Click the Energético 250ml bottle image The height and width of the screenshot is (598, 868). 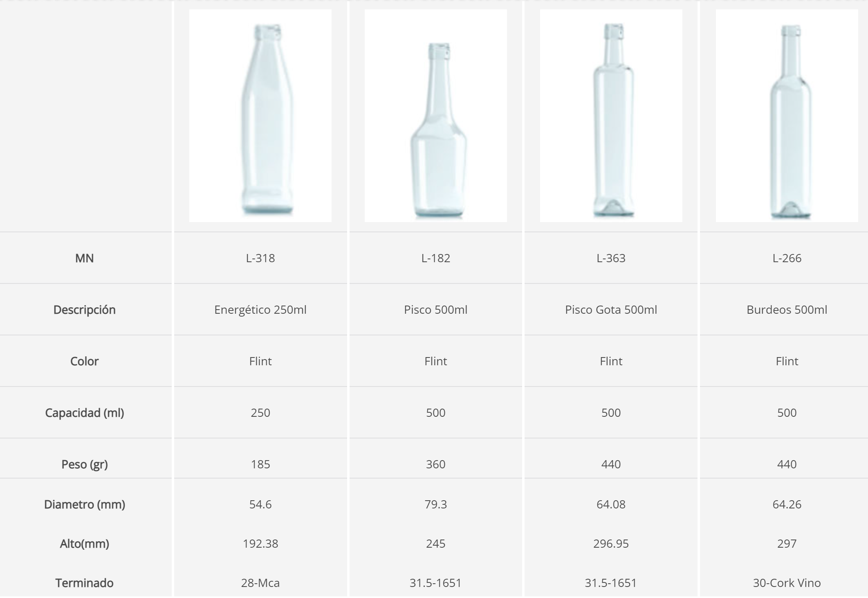pos(260,116)
